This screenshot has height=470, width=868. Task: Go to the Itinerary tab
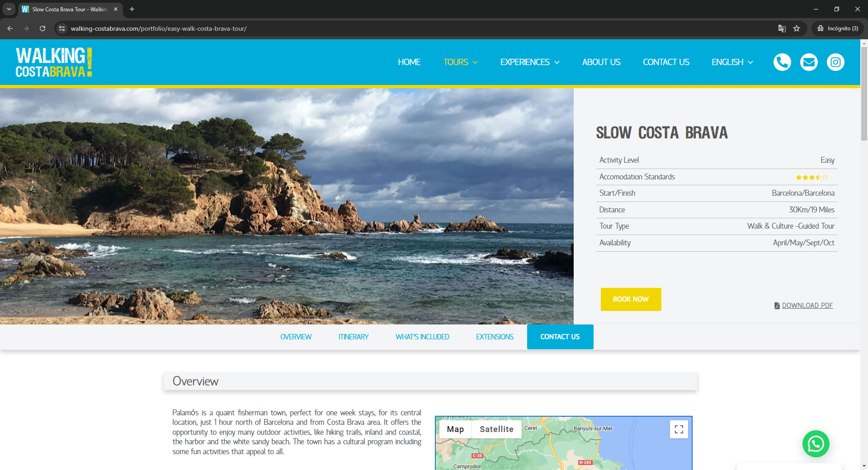point(353,337)
